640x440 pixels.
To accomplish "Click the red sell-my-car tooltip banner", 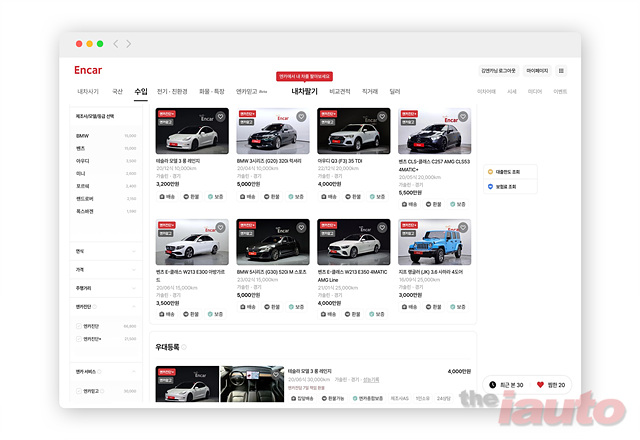I will [304, 76].
